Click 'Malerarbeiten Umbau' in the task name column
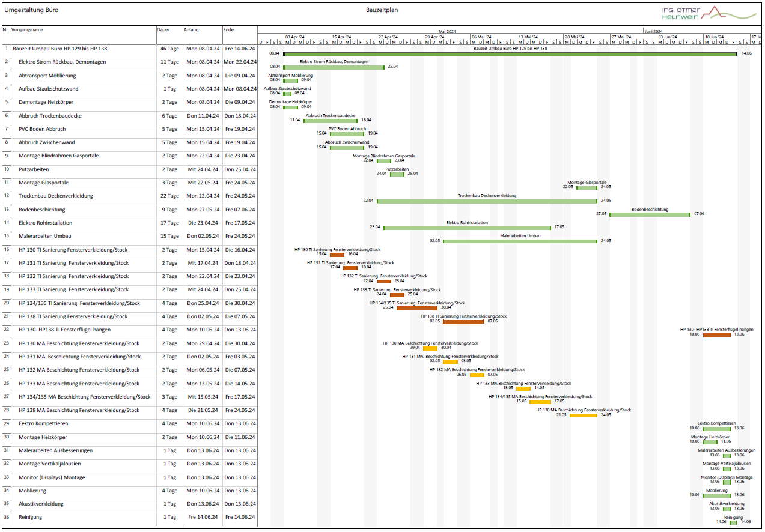765x532 pixels. tap(44, 236)
